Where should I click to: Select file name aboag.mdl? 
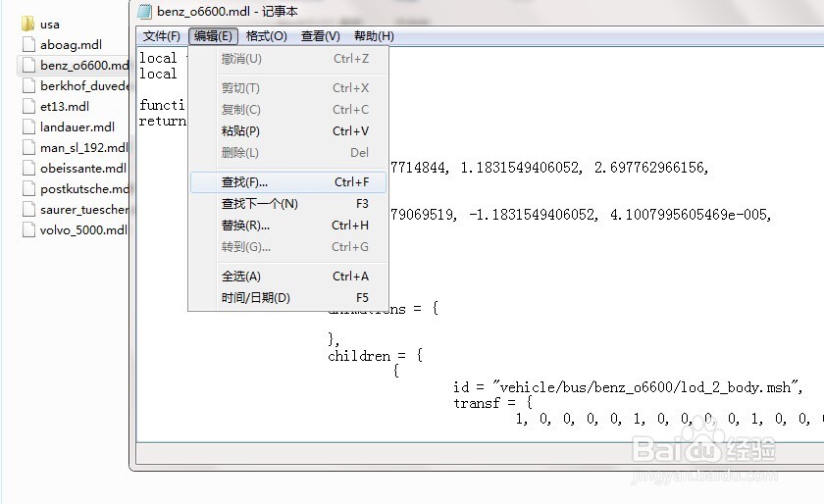71,45
